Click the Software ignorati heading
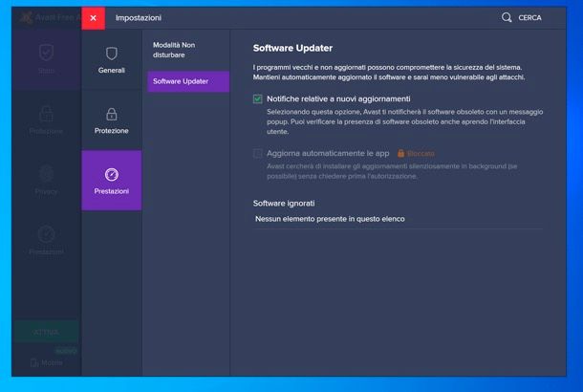Screen dimensions: 583x392 pyautogui.click(x=284, y=204)
